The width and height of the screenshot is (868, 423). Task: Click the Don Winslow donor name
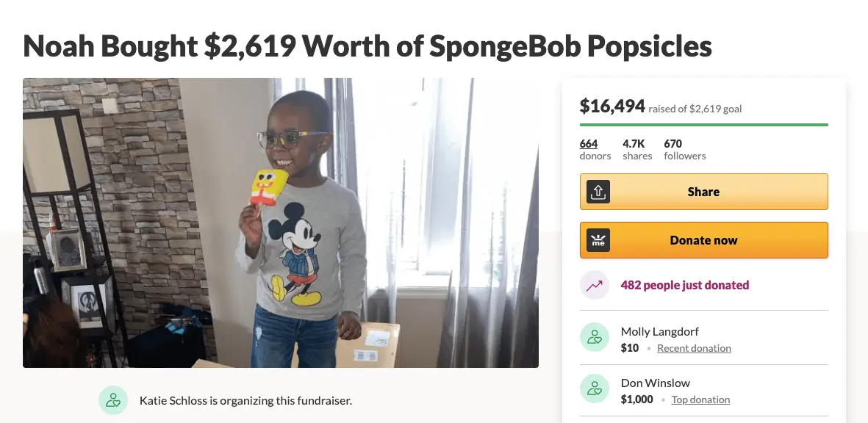point(655,383)
